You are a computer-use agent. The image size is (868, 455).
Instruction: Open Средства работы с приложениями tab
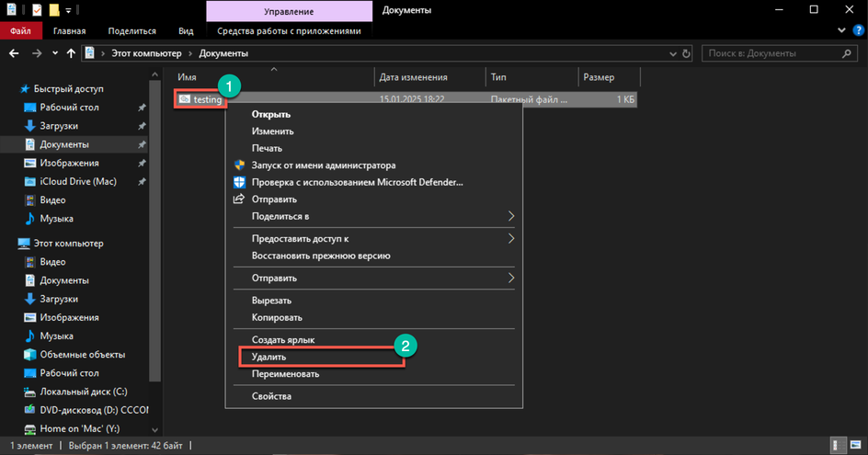pyautogui.click(x=289, y=31)
